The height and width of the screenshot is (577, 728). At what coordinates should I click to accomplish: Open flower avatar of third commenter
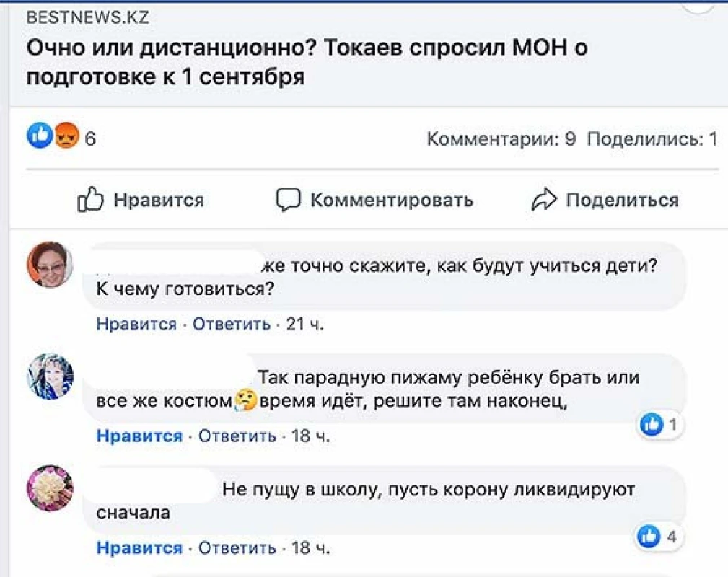[x=51, y=488]
